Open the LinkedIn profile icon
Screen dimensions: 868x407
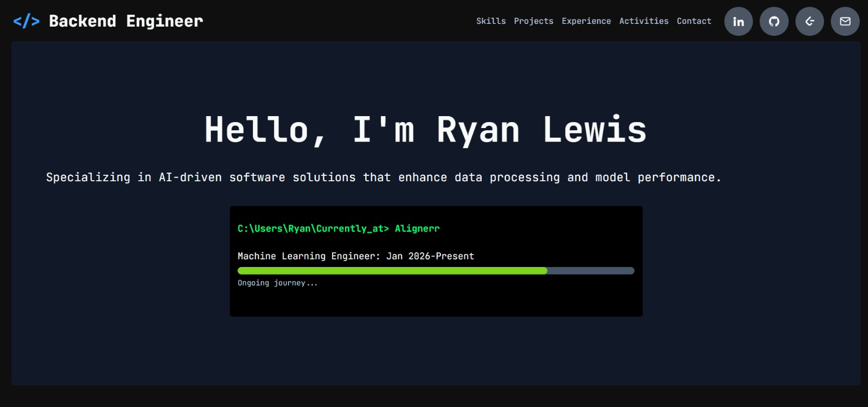[738, 21]
